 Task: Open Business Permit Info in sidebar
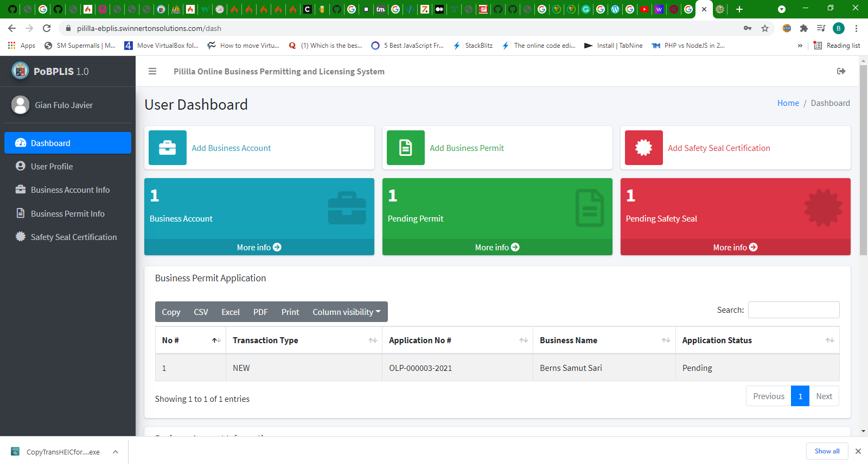pos(67,213)
